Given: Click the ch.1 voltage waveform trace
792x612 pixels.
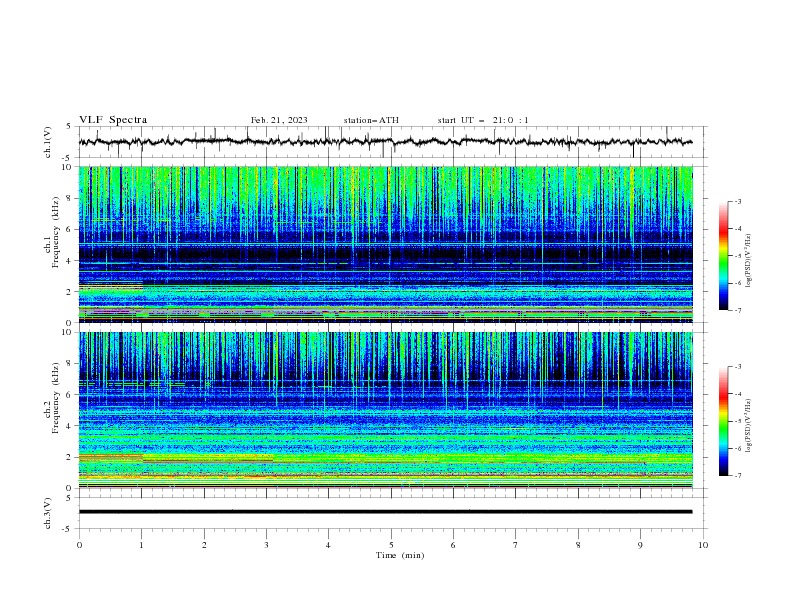Looking at the screenshot, I should pos(385,142).
